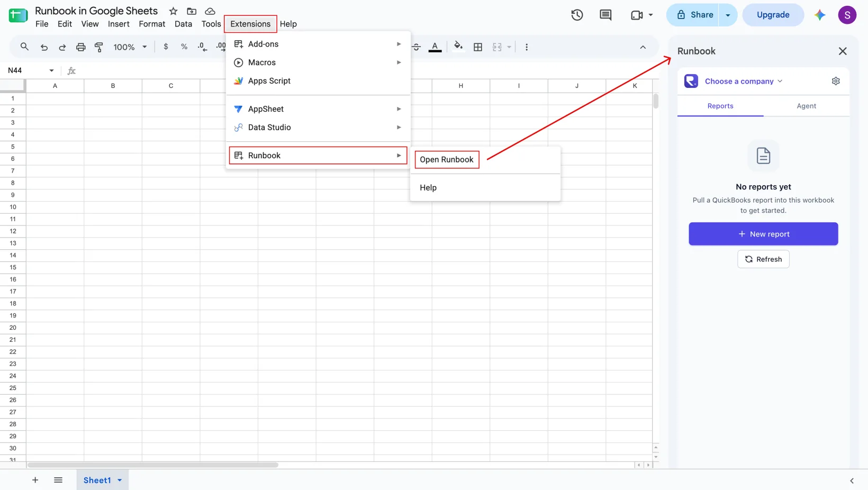Open the text color picker
Image resolution: width=868 pixels, height=490 pixels.
point(435,47)
